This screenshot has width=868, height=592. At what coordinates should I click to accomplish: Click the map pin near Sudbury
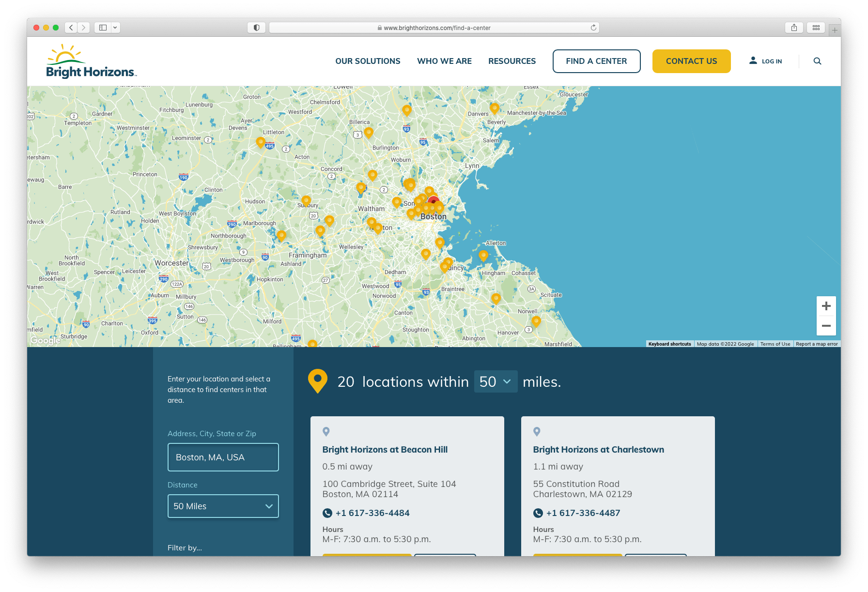[306, 200]
